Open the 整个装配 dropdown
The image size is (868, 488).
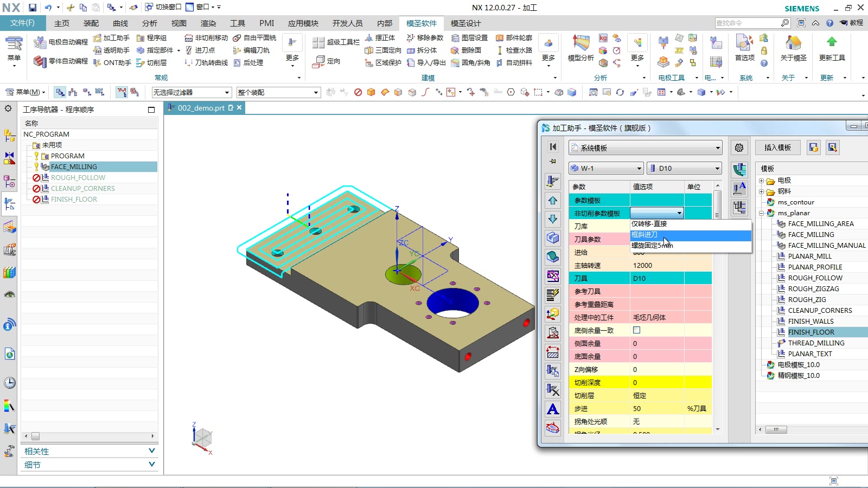coord(278,93)
